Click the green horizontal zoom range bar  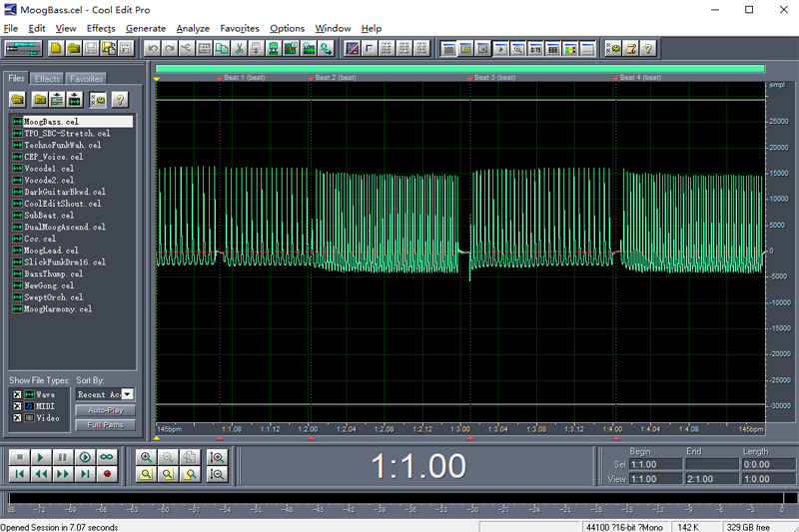coord(460,69)
